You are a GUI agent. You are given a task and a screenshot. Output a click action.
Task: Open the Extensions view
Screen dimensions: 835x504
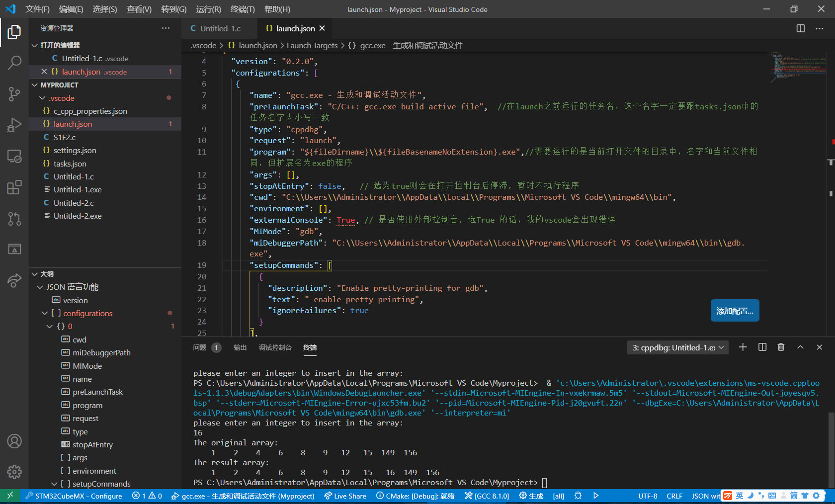coord(14,187)
